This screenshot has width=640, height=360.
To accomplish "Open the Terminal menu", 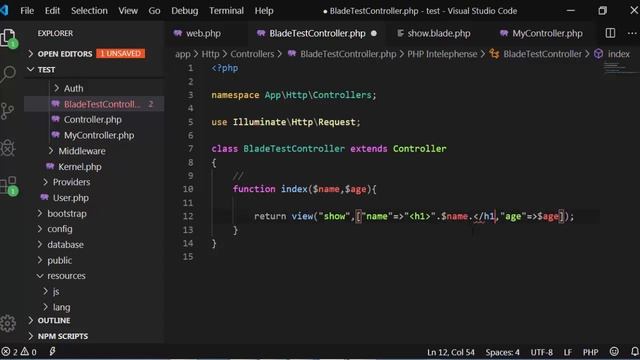I will click(226, 11).
